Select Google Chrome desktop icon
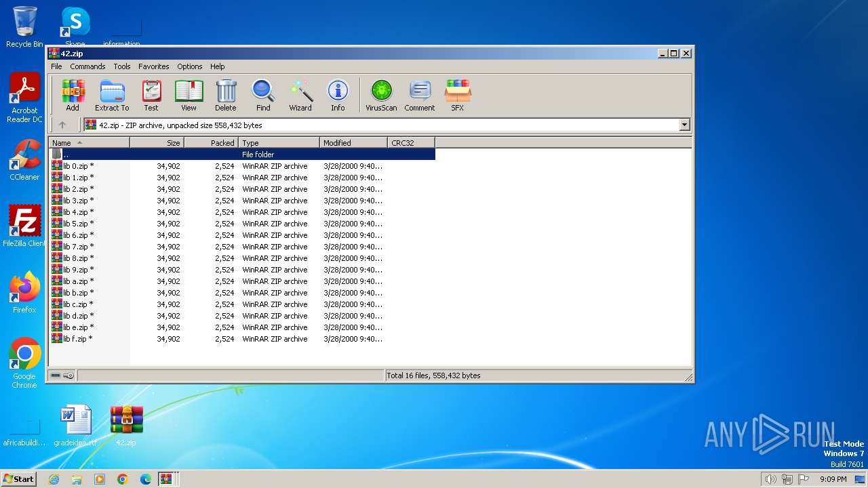Viewport: 868px width, 488px height. coord(24,363)
